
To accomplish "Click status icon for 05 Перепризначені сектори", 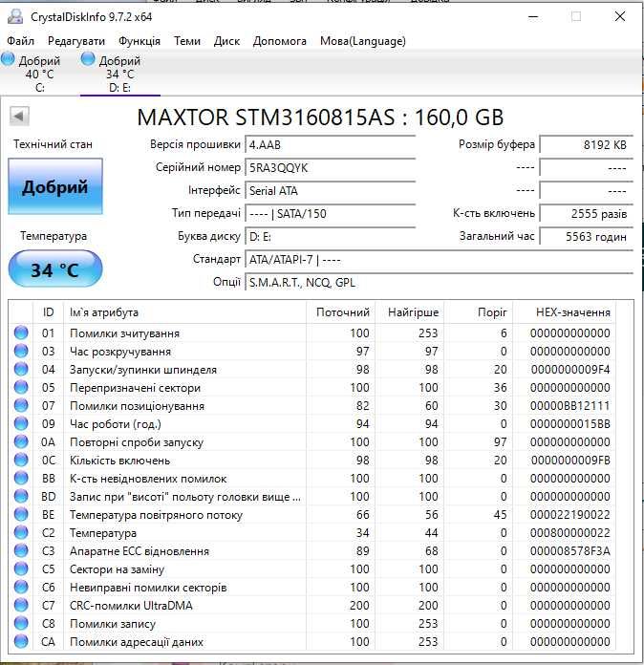I will [x=21, y=387].
